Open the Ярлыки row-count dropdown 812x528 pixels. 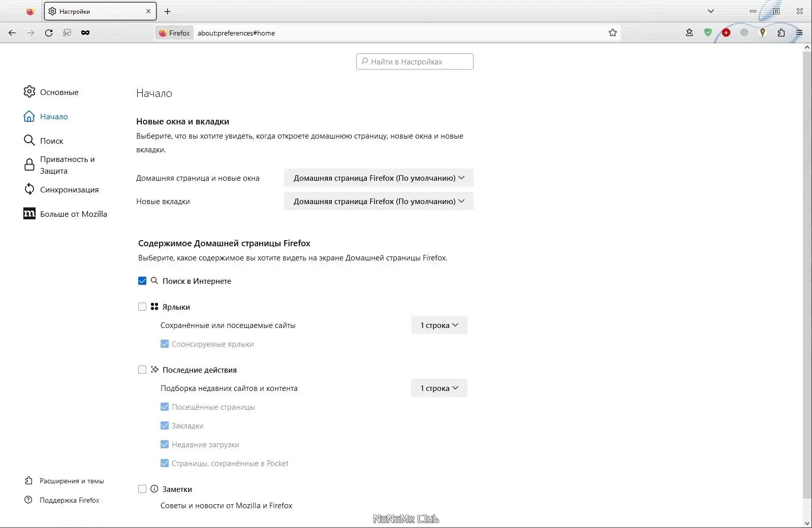coord(439,325)
